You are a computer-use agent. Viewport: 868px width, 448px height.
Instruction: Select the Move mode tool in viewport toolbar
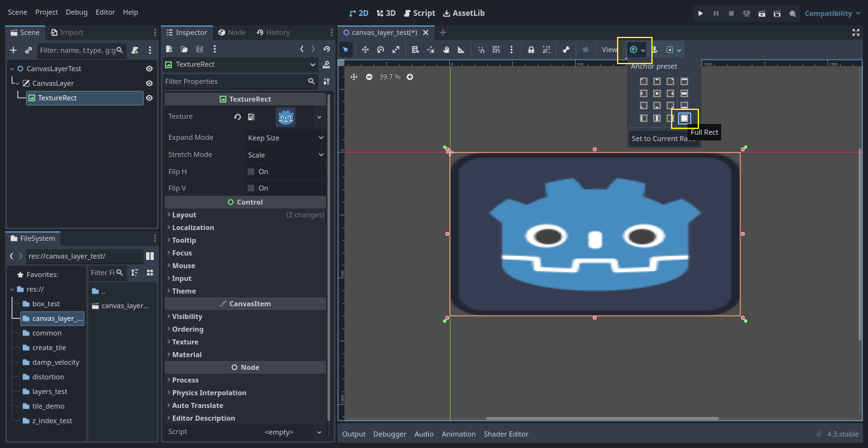pos(365,50)
